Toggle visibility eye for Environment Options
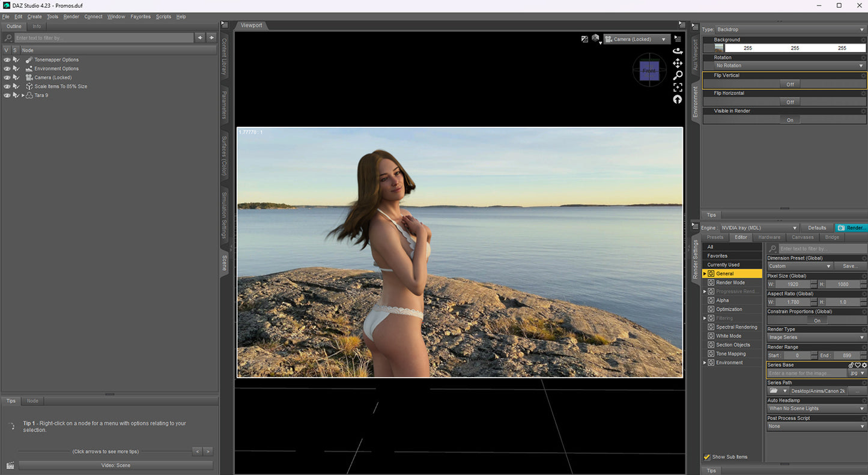The width and height of the screenshot is (868, 475). pos(7,68)
